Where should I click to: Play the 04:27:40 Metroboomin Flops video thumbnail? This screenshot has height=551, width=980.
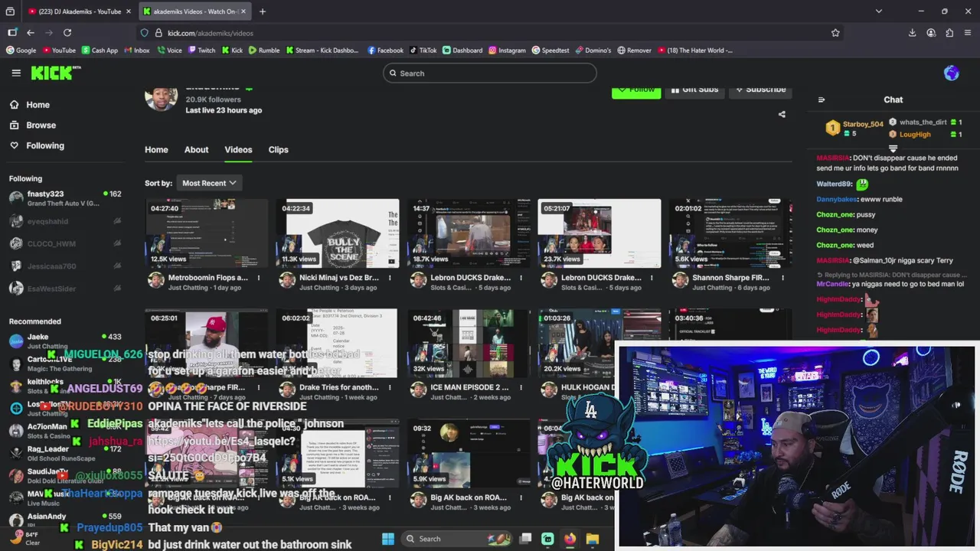[207, 233]
